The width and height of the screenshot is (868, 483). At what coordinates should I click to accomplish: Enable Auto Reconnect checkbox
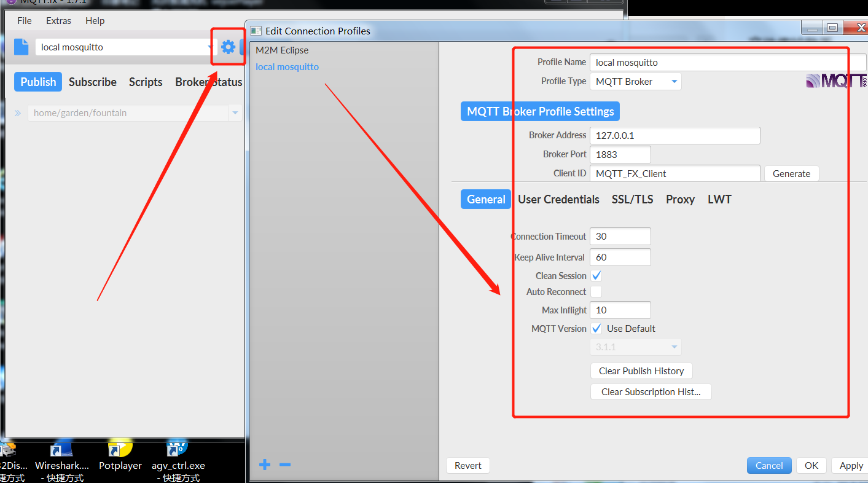click(x=596, y=291)
